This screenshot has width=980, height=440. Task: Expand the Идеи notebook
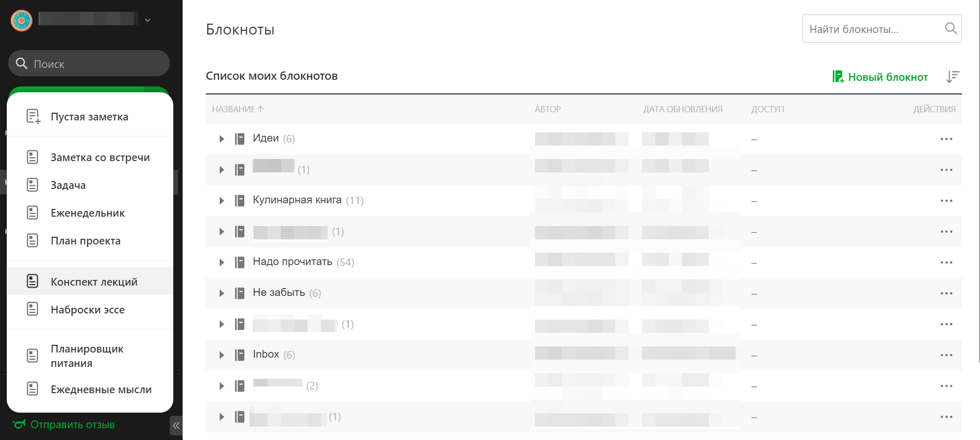(222, 139)
